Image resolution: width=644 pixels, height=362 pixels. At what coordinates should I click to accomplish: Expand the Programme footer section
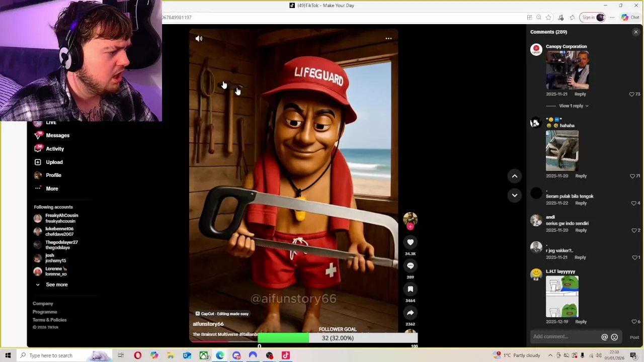pyautogui.click(x=45, y=312)
